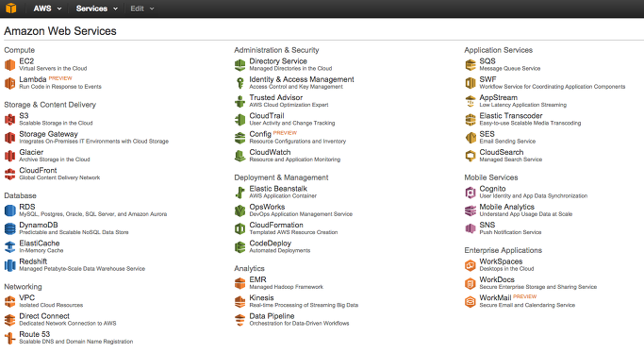Click the Kinesis icon
Viewport: 644px width, 353px height.
click(x=239, y=301)
